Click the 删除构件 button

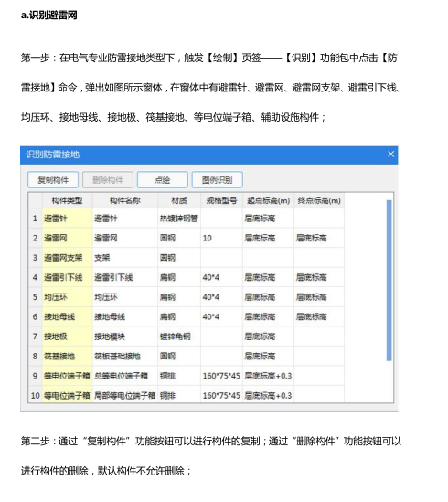(108, 179)
